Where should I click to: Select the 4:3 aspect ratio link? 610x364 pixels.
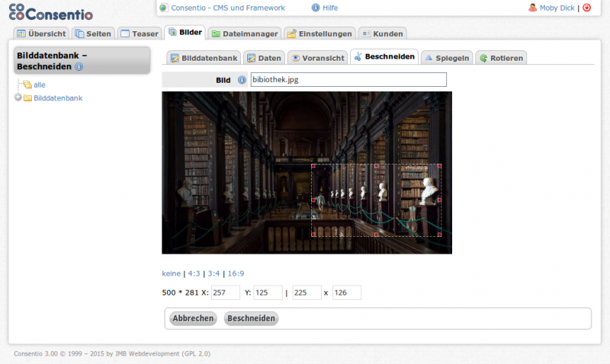pos(194,273)
